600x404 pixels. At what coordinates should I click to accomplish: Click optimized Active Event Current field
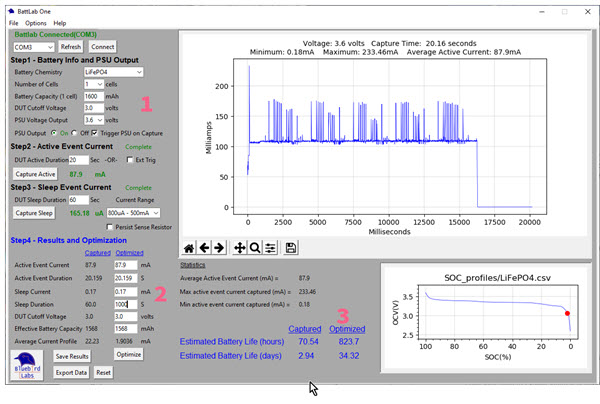point(126,265)
